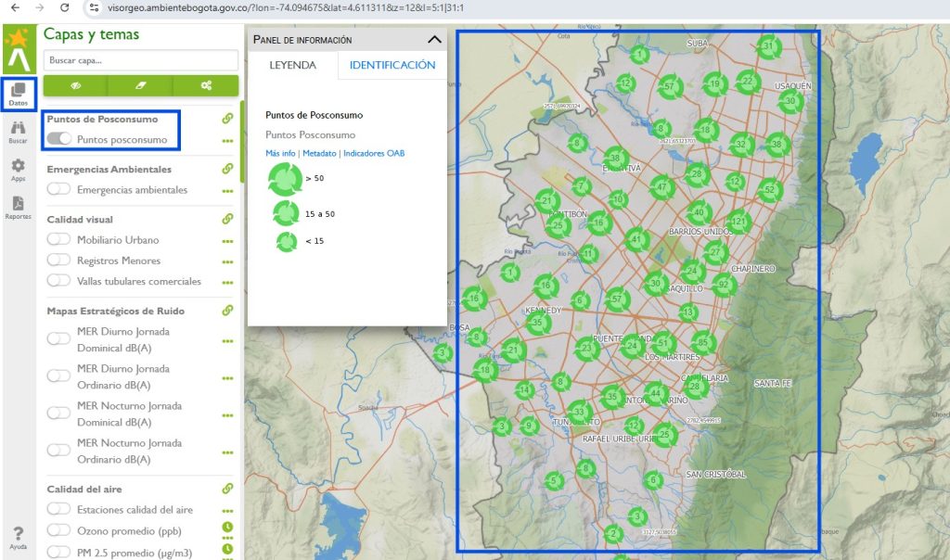Click the clock icon next to Ozono promedio

pos(227,528)
